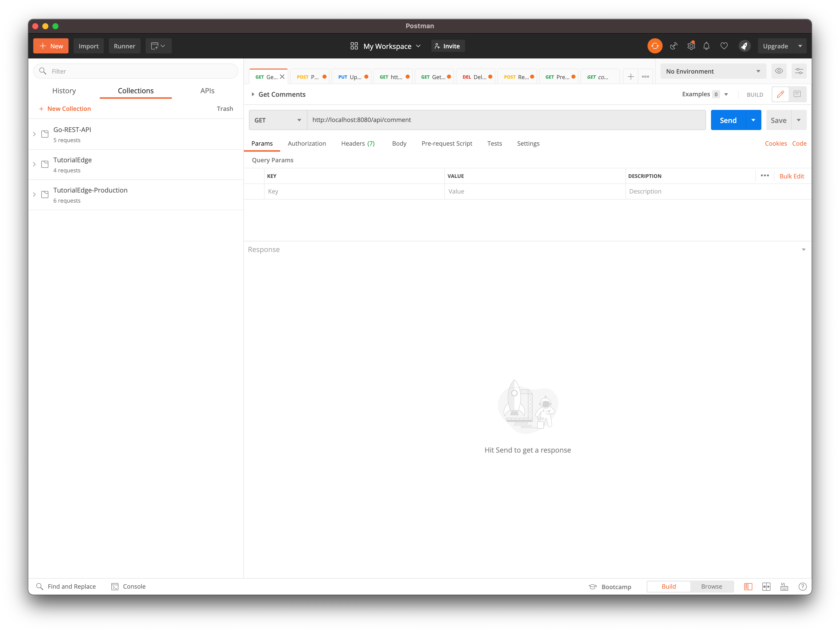Switch to Browse mode toggle

coord(711,586)
